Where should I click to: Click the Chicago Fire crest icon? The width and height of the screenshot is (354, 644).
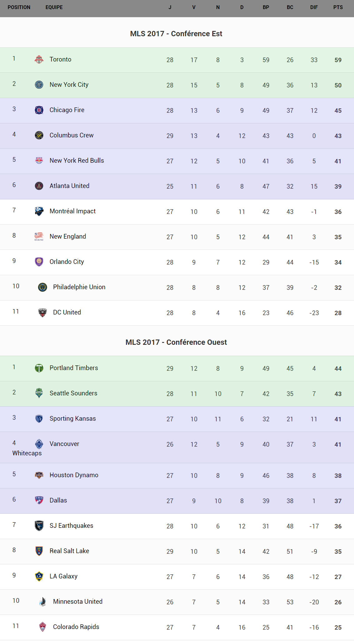click(x=39, y=110)
